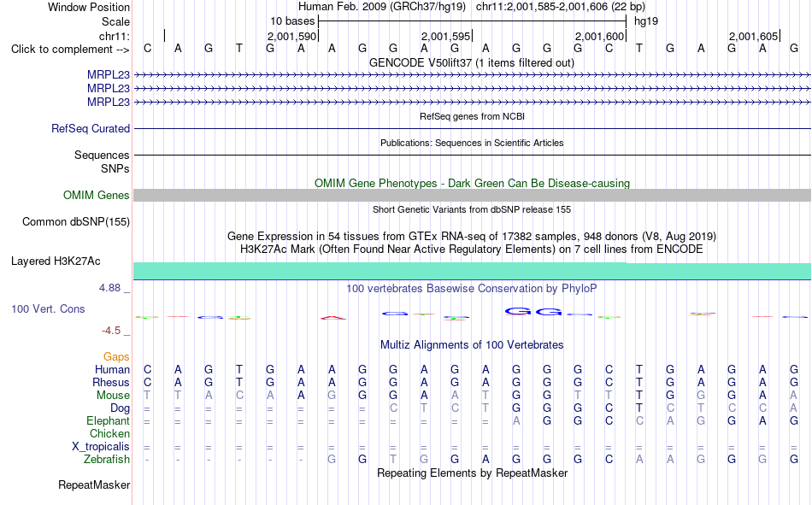This screenshot has width=812, height=505.
Task: Click the Chicken alignment row label
Action: click(109, 433)
